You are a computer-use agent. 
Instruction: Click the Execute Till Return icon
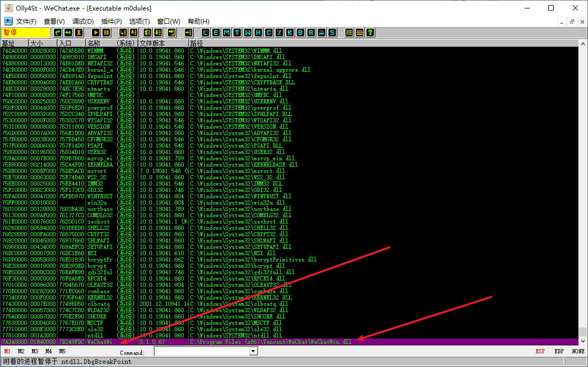click(172, 33)
